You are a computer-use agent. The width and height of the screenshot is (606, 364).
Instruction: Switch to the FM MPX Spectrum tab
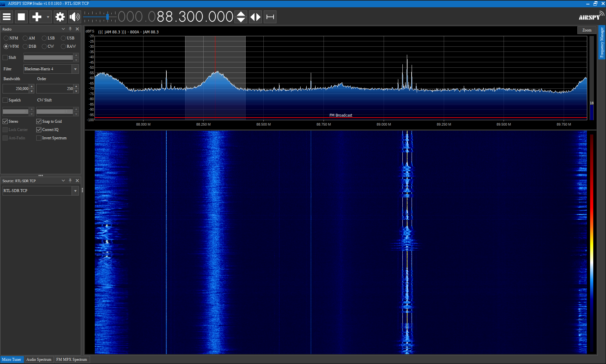pyautogui.click(x=72, y=360)
